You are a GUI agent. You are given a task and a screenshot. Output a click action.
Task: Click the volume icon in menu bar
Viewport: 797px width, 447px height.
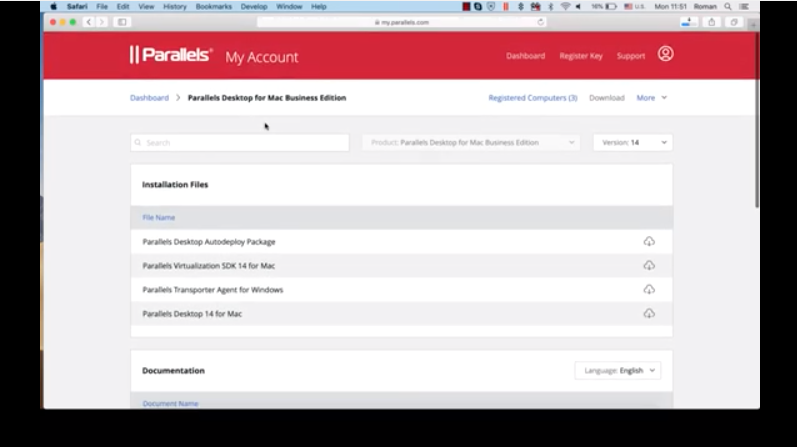click(578, 7)
